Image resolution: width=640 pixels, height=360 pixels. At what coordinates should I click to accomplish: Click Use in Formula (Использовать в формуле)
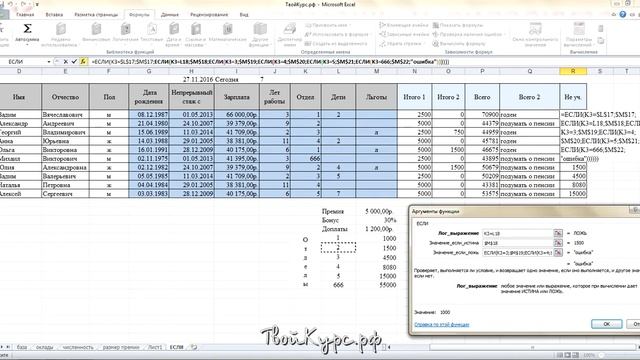[x=338, y=34]
